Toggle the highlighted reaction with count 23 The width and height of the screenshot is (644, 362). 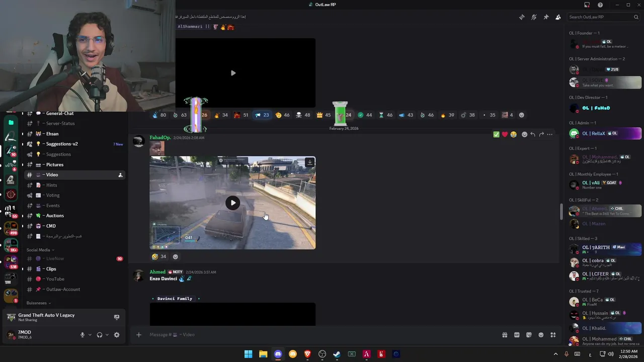point(262,115)
